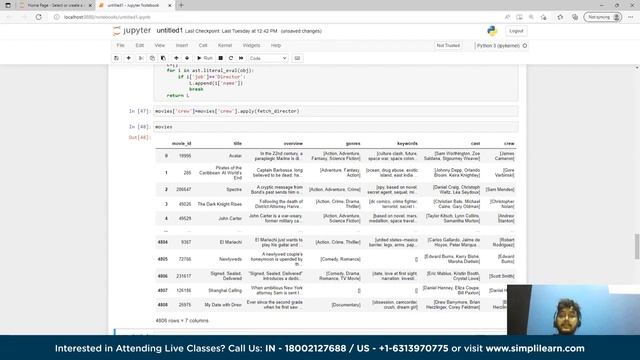Image resolution: width=640 pixels, height=360 pixels.
Task: Open cell type dropdown showing Code
Action: point(268,58)
